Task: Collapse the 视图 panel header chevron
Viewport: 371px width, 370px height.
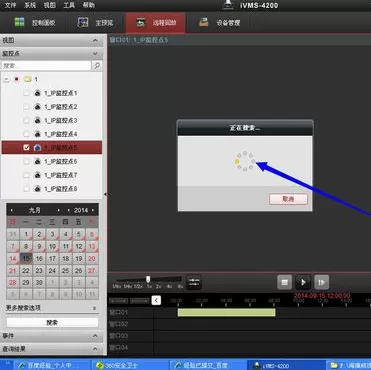Action: pyautogui.click(x=95, y=40)
